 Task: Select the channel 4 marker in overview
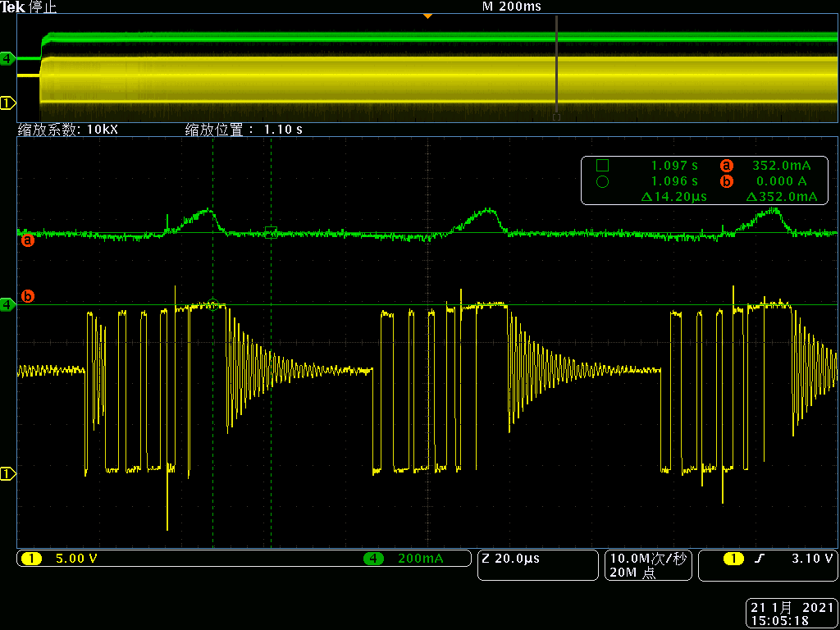coord(7,58)
